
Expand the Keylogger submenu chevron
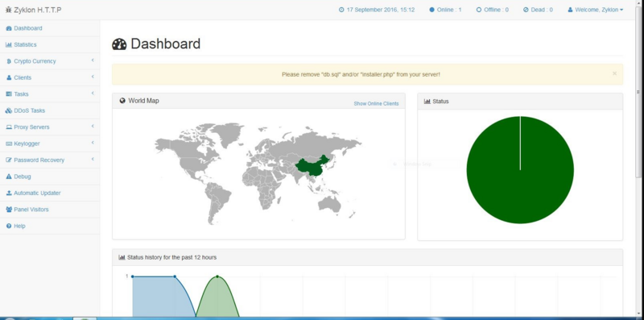coord(93,143)
